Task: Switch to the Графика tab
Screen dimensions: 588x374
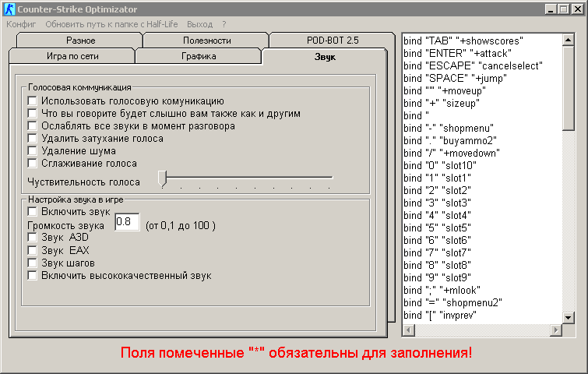Action: click(199, 56)
